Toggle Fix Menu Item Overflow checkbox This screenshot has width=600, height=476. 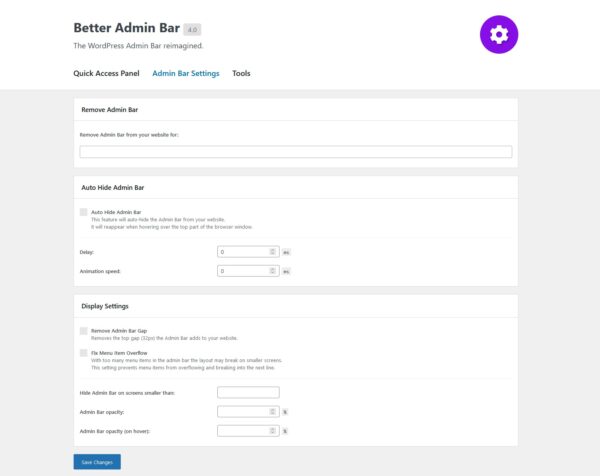(x=83, y=353)
